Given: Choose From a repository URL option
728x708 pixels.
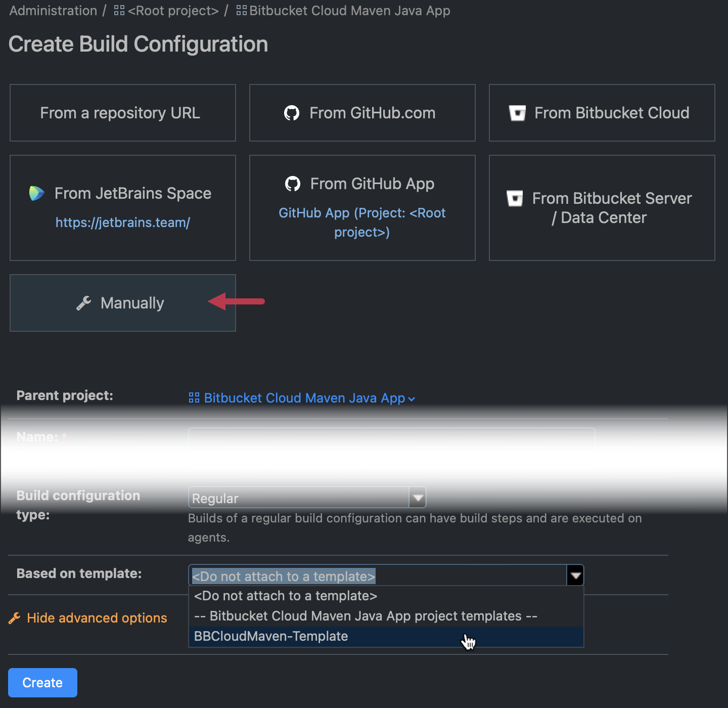Looking at the screenshot, I should [123, 113].
